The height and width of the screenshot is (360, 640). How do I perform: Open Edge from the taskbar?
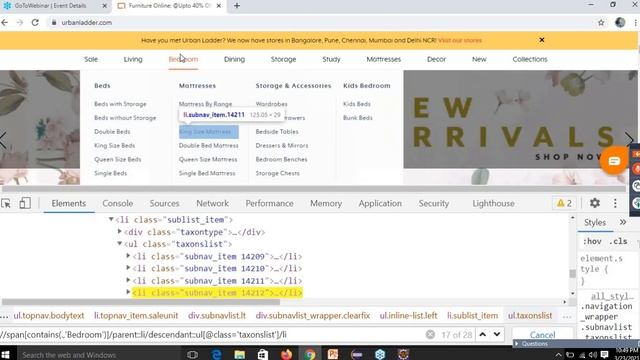216,354
